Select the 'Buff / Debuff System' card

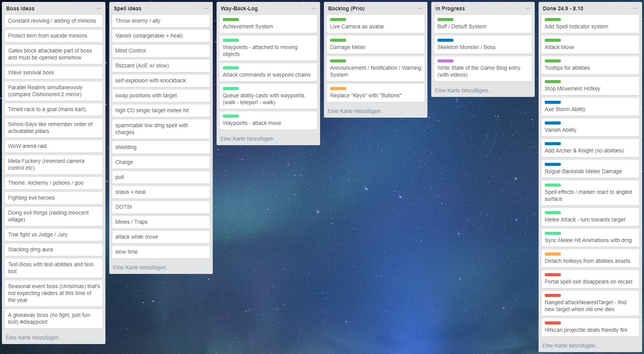[483, 26]
